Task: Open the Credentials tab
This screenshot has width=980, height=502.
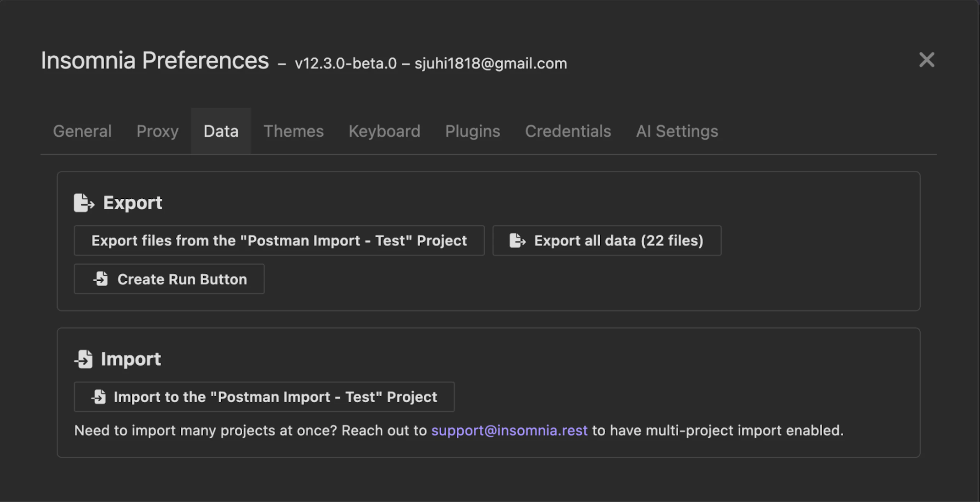Action: [x=568, y=131]
